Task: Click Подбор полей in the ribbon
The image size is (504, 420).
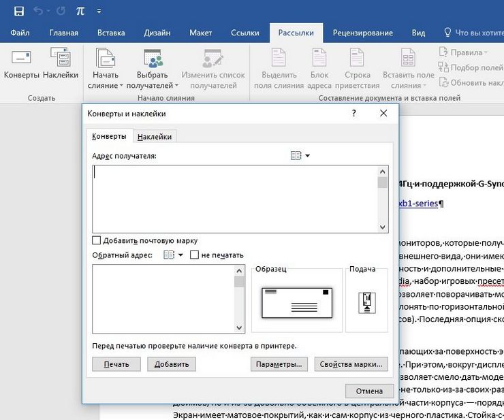Action: (x=471, y=67)
